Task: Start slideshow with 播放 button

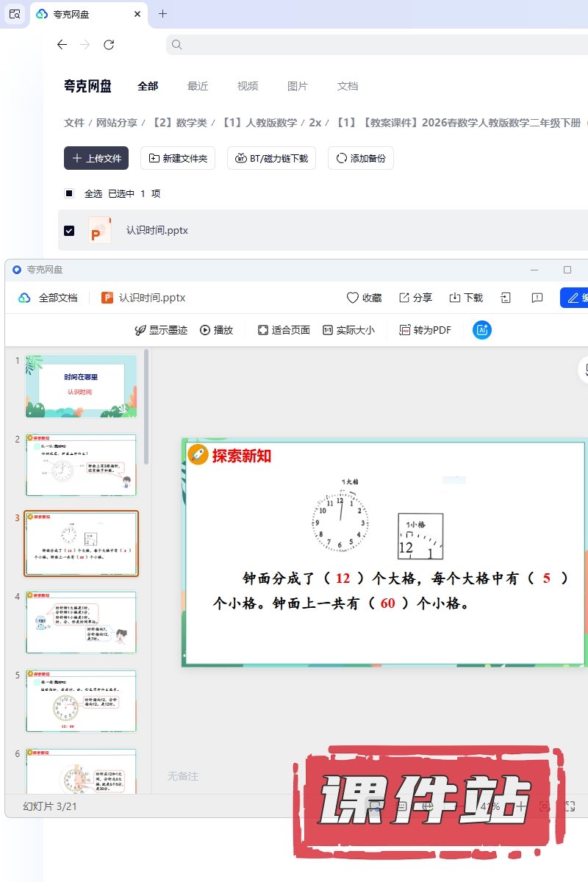Action: (x=216, y=330)
